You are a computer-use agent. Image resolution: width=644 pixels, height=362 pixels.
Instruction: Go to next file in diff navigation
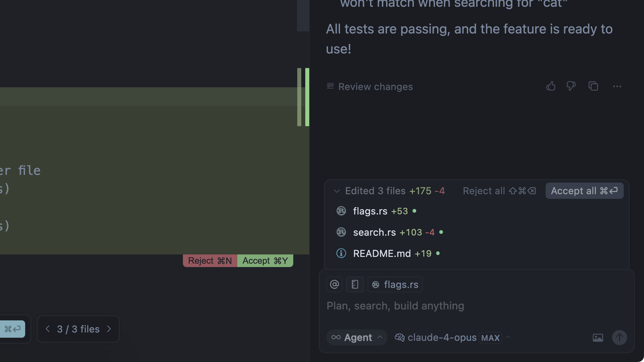point(109,329)
